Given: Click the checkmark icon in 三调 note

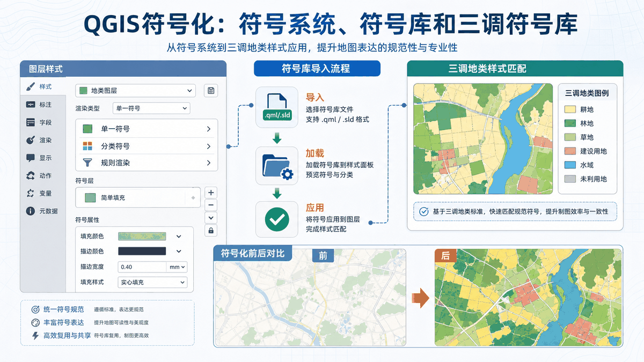Looking at the screenshot, I should [423, 211].
